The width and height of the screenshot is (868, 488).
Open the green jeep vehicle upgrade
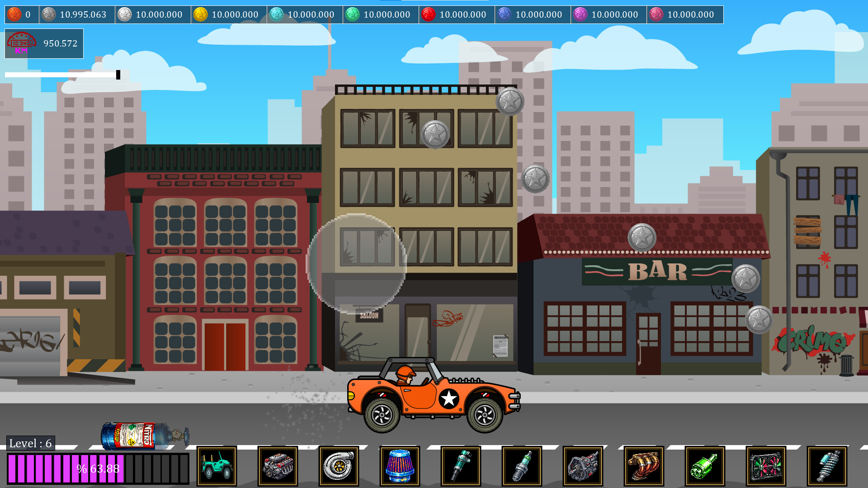coord(217,466)
